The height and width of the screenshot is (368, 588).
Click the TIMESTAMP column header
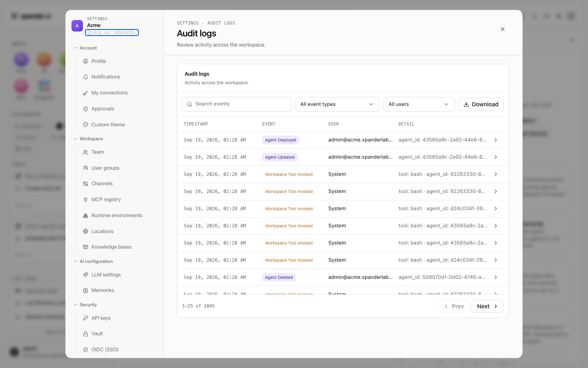click(x=196, y=124)
